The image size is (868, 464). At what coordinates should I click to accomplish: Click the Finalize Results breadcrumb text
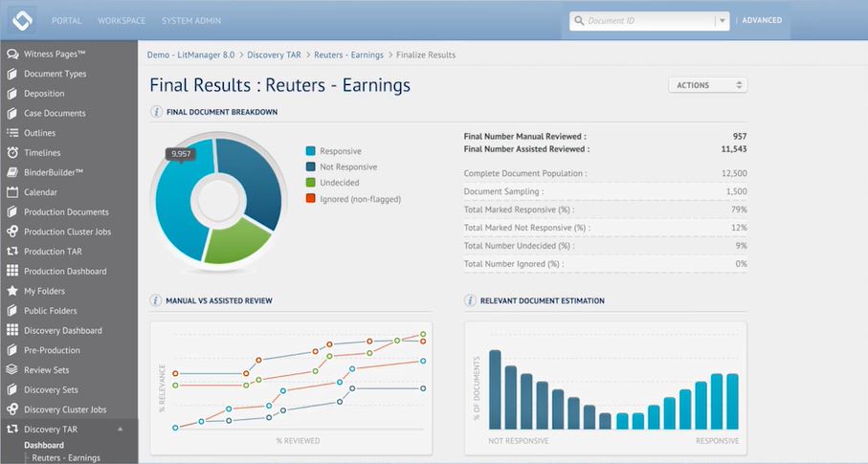click(x=426, y=55)
